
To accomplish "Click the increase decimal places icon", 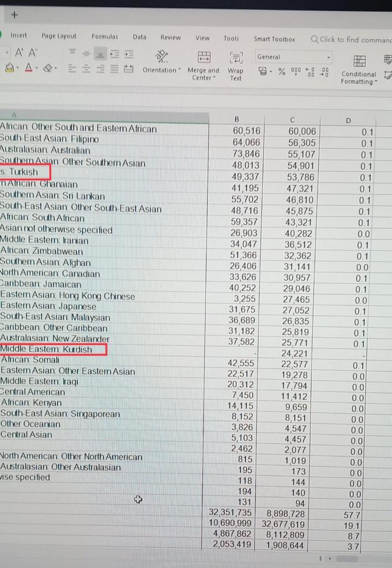I will (x=311, y=71).
